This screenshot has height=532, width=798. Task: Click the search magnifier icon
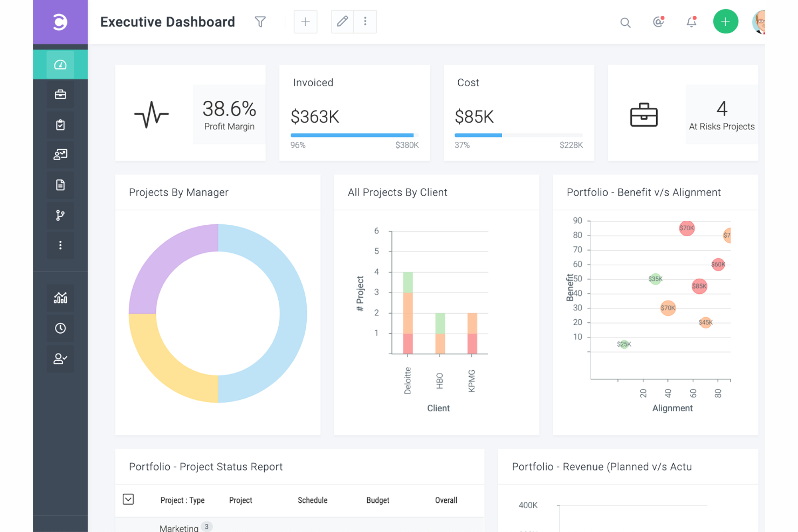[x=625, y=23]
